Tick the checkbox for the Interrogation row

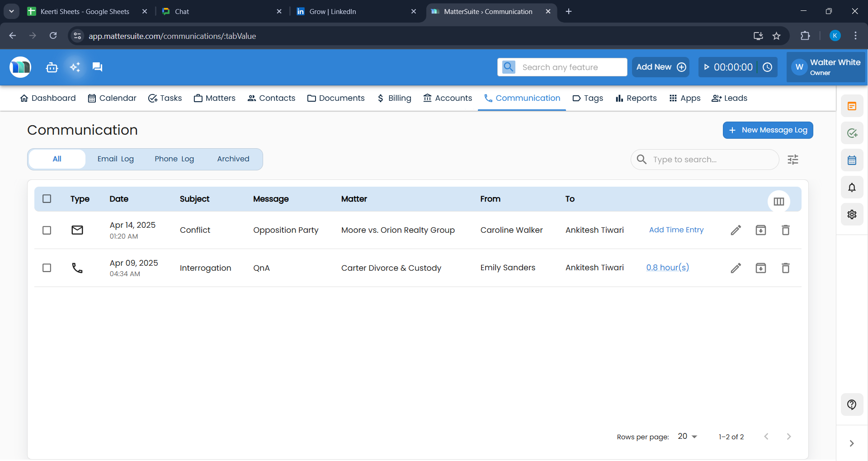[47, 268]
